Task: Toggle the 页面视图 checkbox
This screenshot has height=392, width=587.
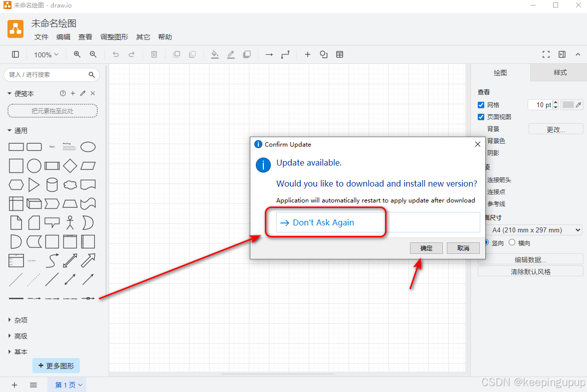Action: click(x=481, y=117)
